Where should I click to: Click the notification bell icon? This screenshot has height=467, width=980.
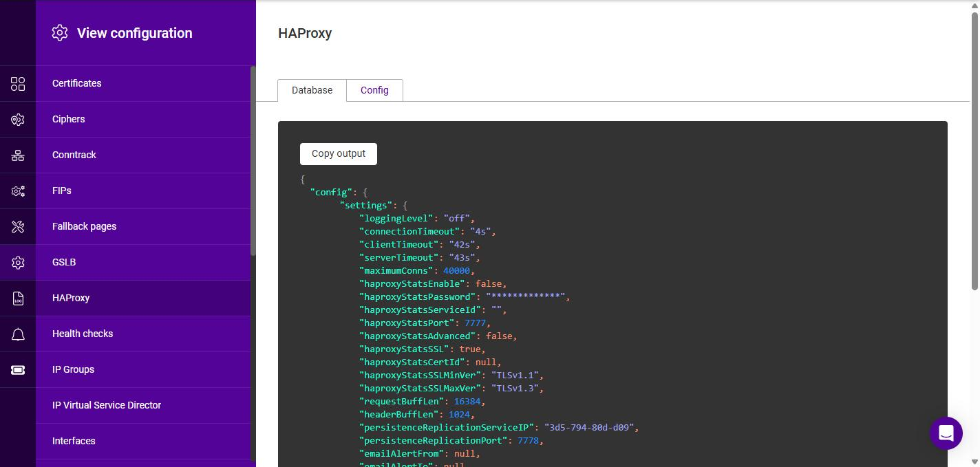tap(18, 334)
